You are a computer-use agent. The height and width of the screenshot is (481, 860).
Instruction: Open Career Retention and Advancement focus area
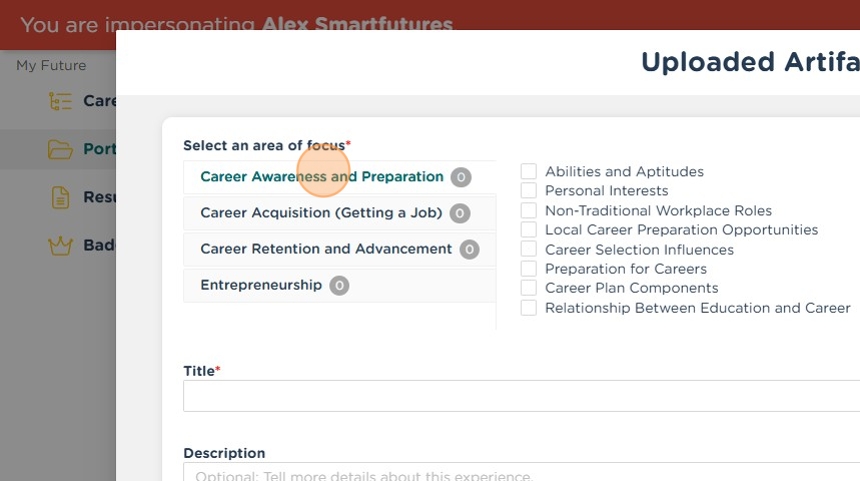(326, 249)
